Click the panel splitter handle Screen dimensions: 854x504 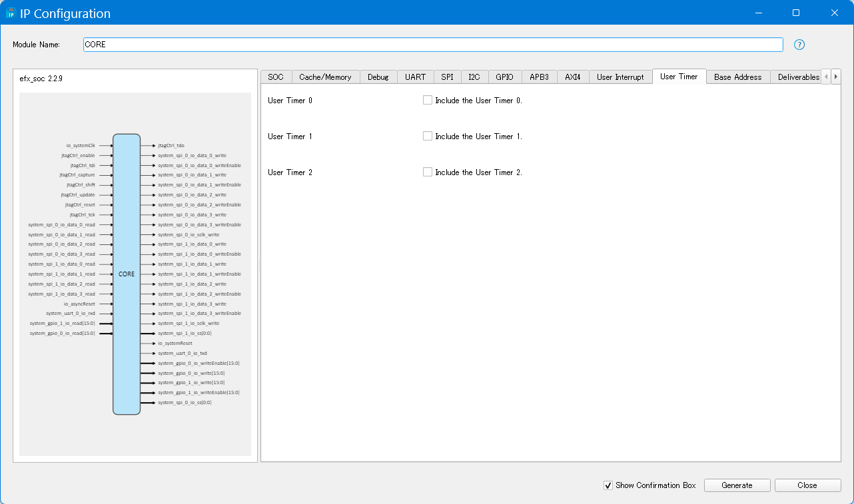point(259,266)
